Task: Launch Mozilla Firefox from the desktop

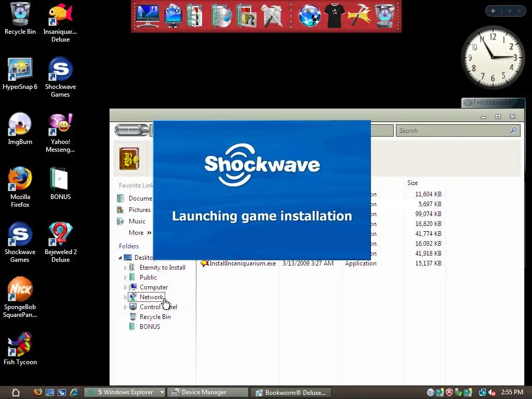Action: pyautogui.click(x=20, y=187)
